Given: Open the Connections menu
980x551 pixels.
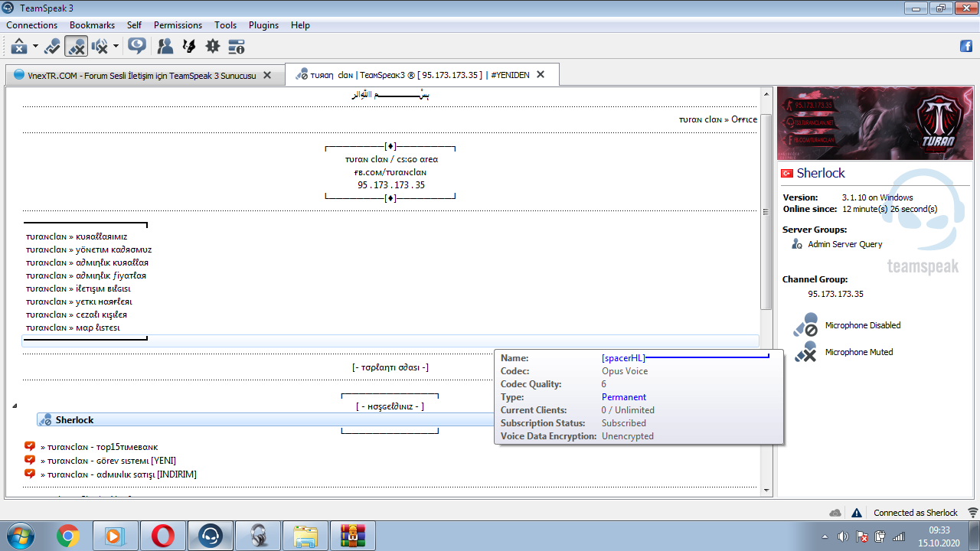Looking at the screenshot, I should click(x=32, y=25).
